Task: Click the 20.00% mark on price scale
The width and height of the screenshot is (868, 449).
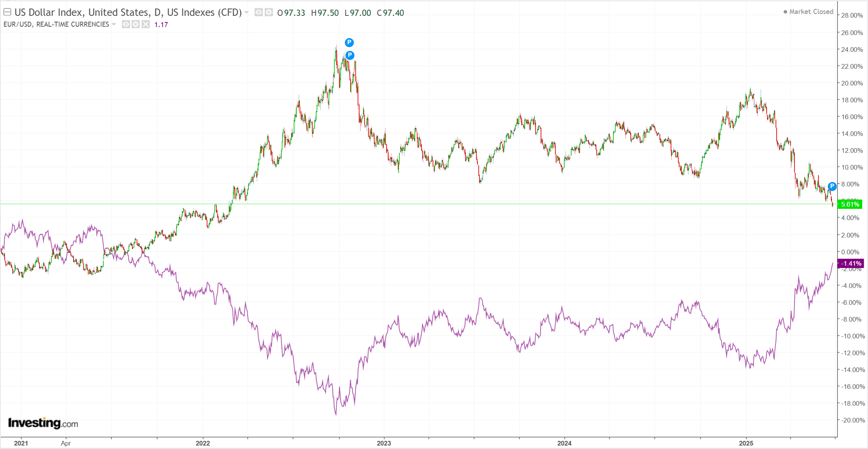Action: (x=852, y=83)
